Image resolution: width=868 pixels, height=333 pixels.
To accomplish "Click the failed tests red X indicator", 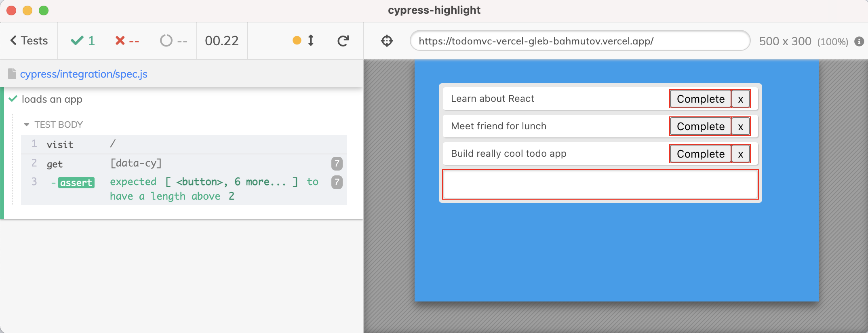I will [127, 41].
